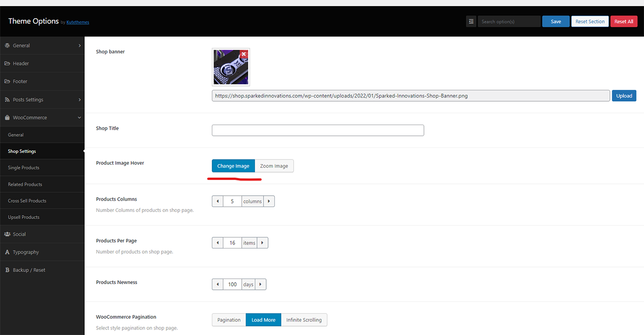Select Shop Settings sub-item
The image size is (644, 335).
tap(42, 151)
